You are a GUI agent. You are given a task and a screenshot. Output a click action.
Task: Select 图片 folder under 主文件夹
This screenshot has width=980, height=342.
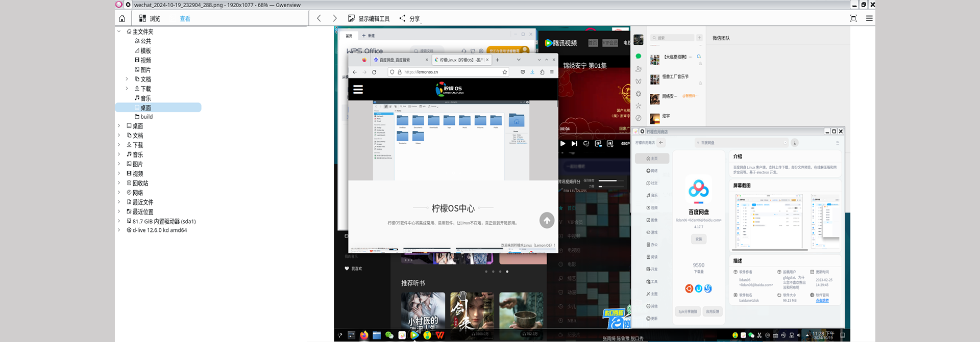tap(142, 70)
